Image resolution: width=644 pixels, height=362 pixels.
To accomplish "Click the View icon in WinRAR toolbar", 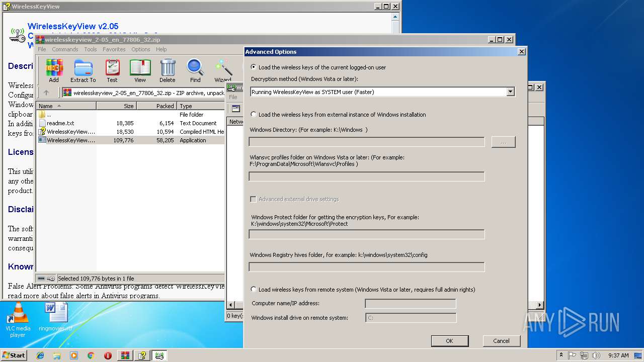I will [140, 71].
